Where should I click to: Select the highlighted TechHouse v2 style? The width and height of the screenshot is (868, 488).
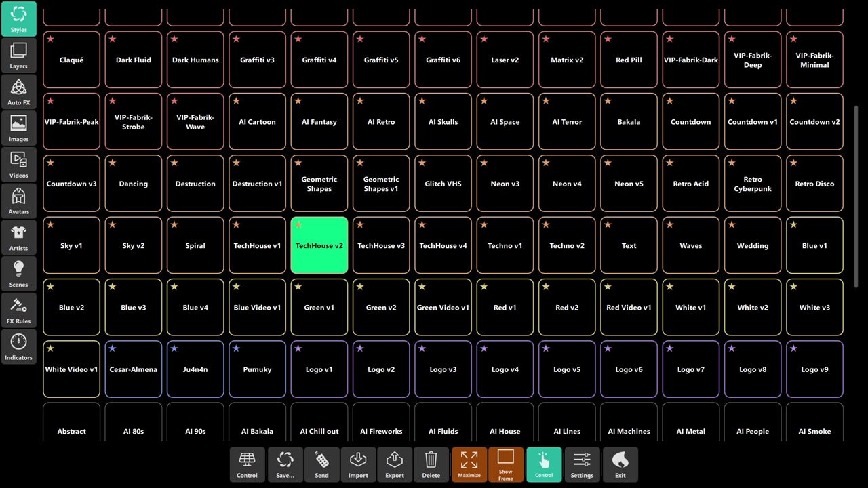click(x=319, y=245)
